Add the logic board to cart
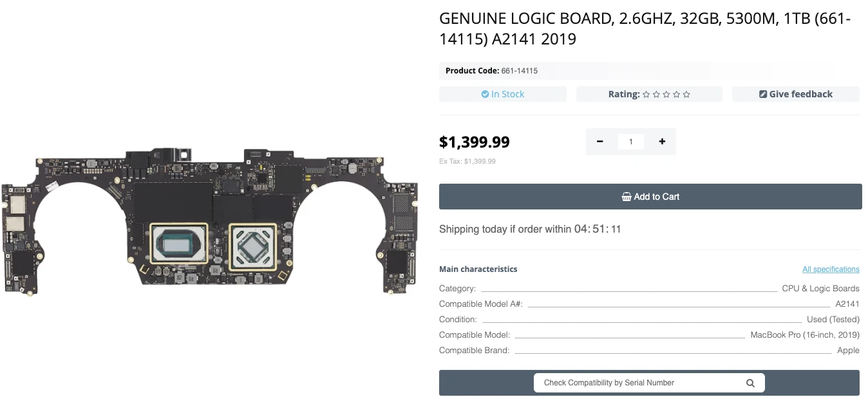The width and height of the screenshot is (868, 406). (650, 197)
